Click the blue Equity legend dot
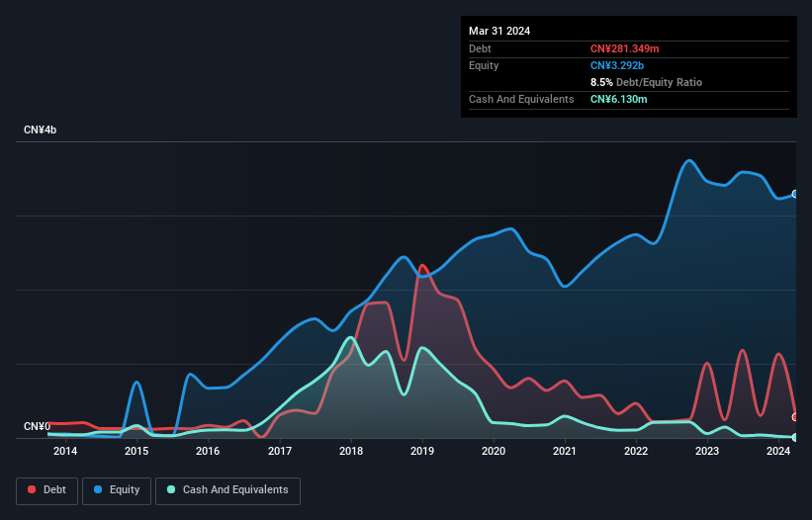Viewport: 812px width, 520px height. click(x=98, y=489)
